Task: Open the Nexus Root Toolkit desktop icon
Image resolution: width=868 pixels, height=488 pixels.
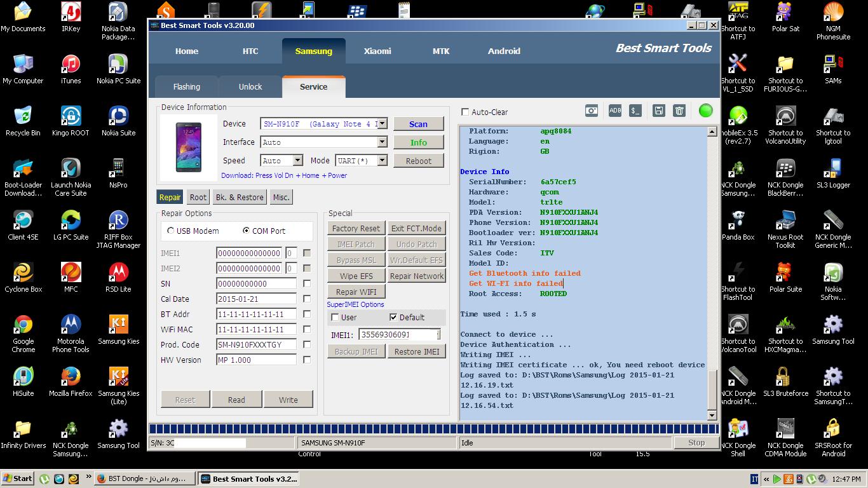Action: point(785,229)
